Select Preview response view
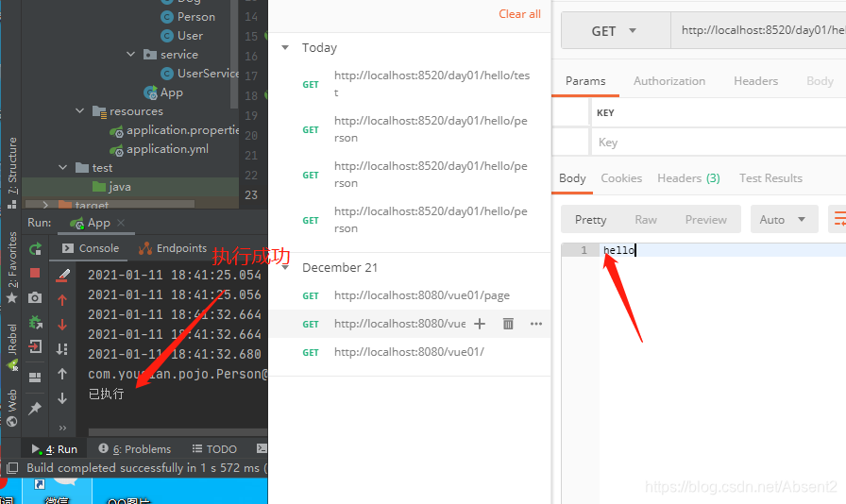 [705, 220]
